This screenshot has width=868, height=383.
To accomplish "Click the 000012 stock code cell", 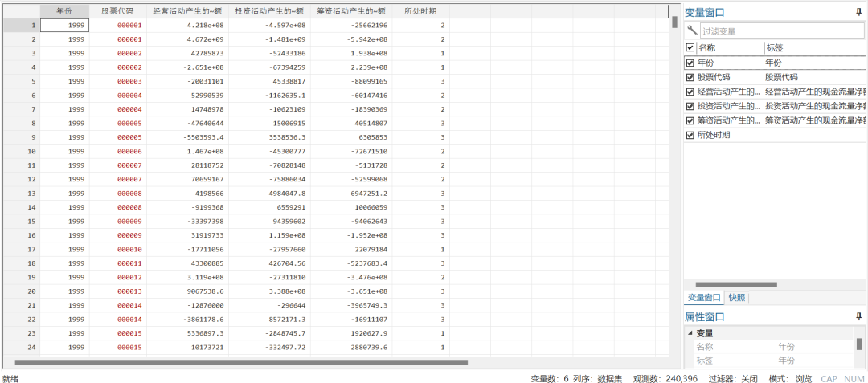I will coord(117,278).
